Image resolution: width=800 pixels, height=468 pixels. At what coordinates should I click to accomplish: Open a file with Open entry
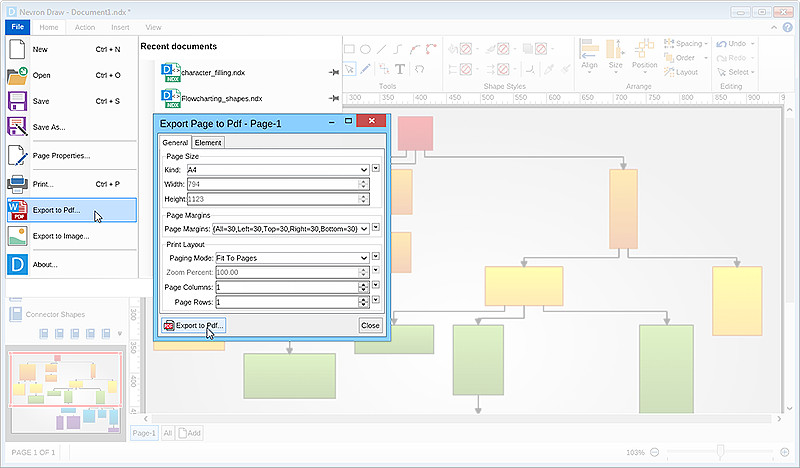72,75
